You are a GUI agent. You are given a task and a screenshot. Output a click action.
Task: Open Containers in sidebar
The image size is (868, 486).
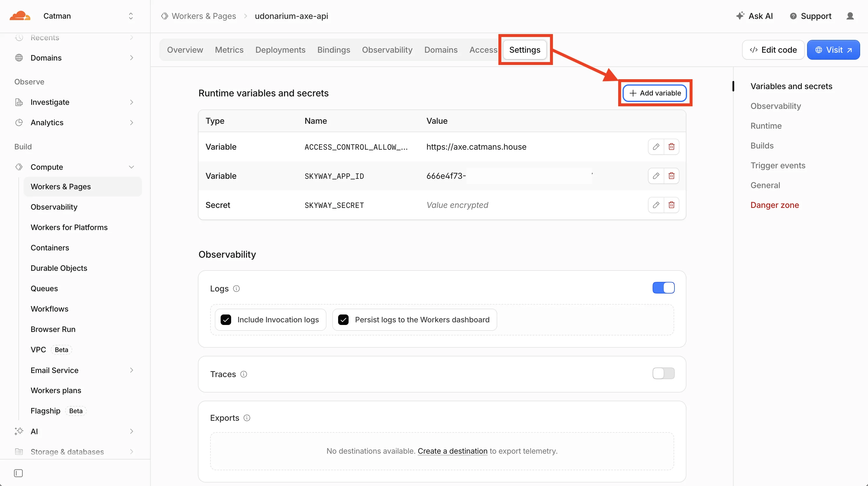pos(50,248)
